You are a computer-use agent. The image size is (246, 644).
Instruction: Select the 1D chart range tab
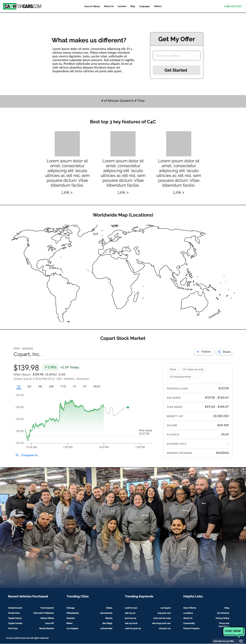pyautogui.click(x=19, y=386)
